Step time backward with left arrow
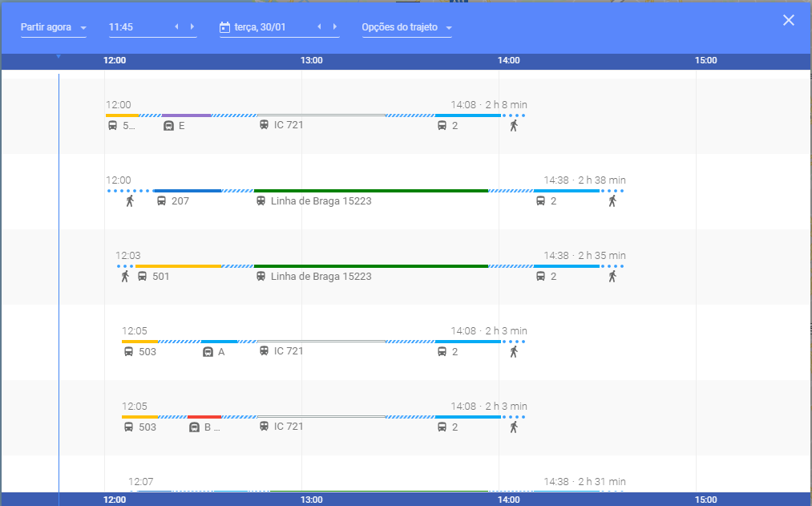The height and width of the screenshot is (506, 812). point(176,27)
